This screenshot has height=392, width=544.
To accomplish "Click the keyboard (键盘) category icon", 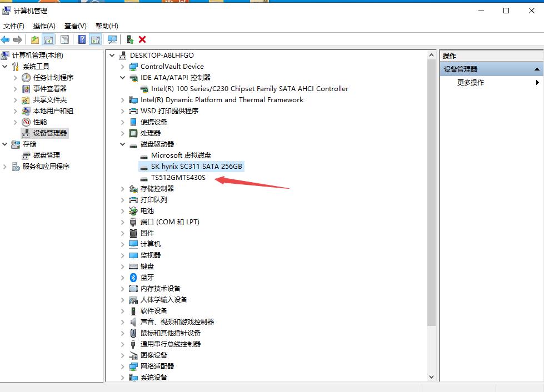I will pos(133,267).
